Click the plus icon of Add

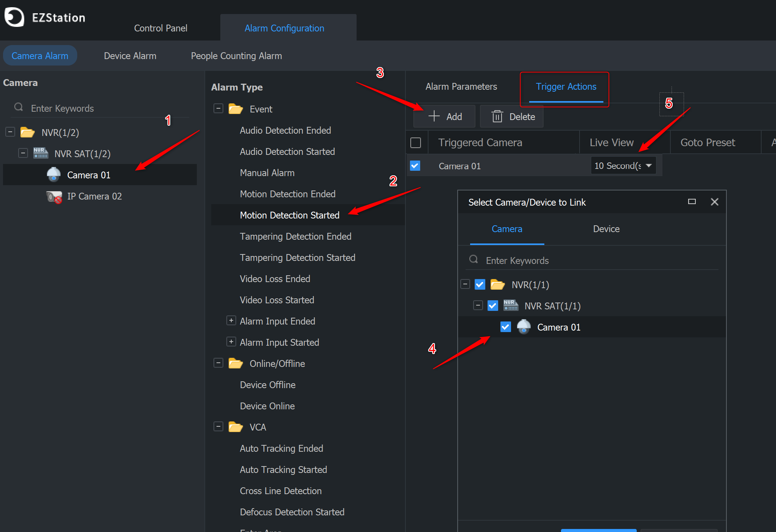pyautogui.click(x=434, y=116)
